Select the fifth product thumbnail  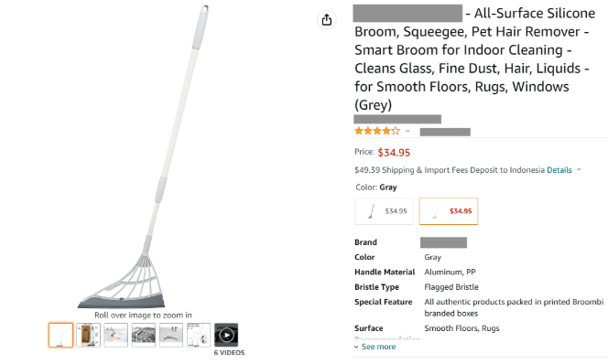(171, 335)
